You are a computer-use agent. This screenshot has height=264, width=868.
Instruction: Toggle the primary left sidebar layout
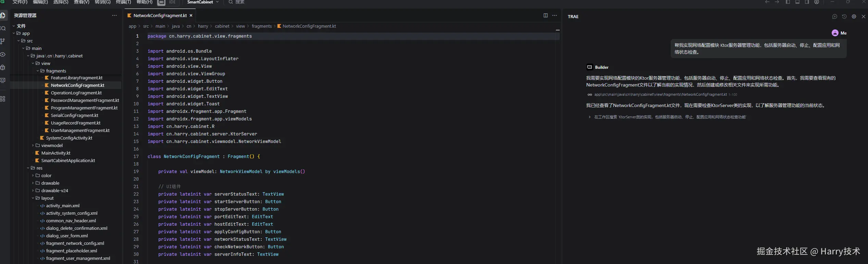click(x=788, y=2)
